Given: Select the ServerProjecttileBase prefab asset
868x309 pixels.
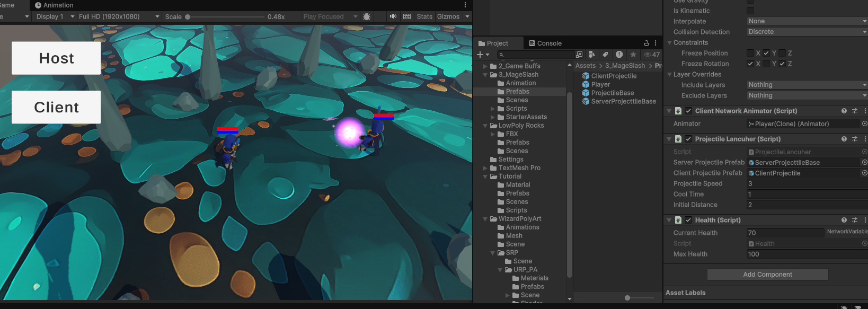Looking at the screenshot, I should (619, 101).
